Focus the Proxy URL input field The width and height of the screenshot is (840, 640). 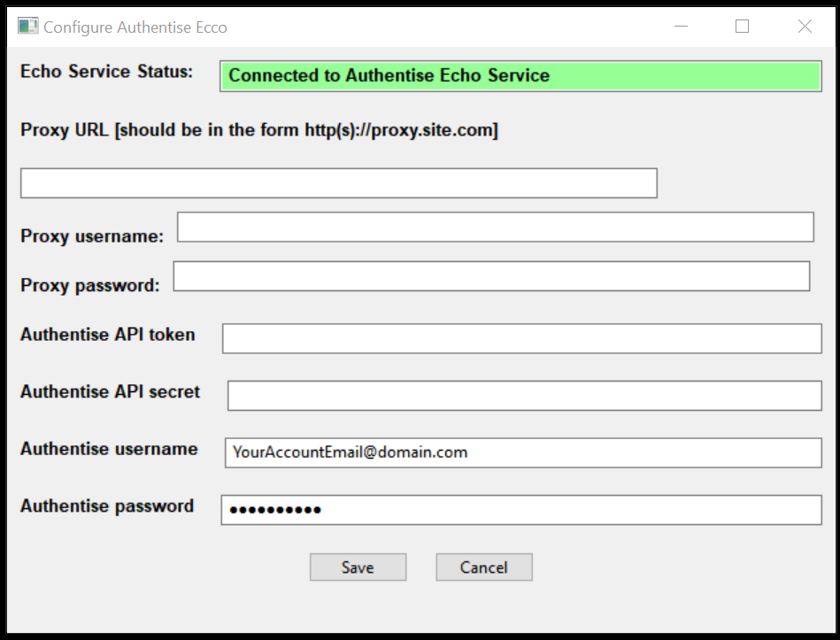[x=338, y=183]
